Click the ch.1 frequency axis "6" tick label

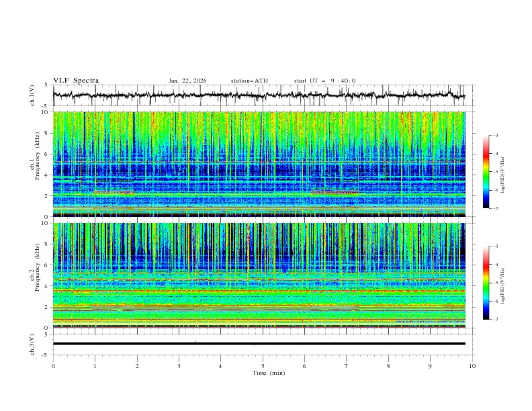(x=47, y=154)
